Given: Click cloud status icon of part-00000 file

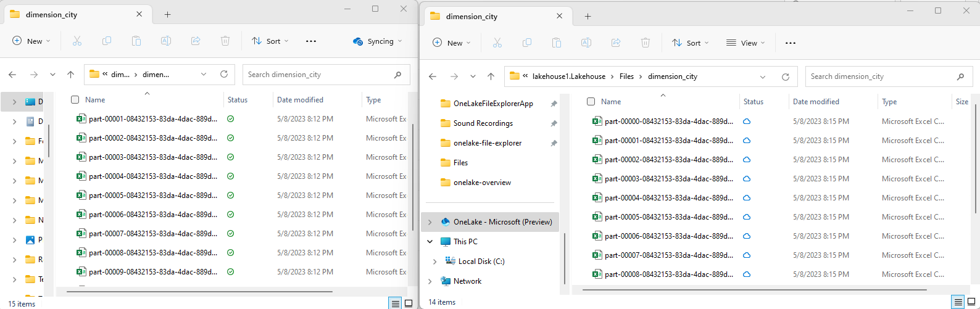Looking at the screenshot, I should coord(747,122).
